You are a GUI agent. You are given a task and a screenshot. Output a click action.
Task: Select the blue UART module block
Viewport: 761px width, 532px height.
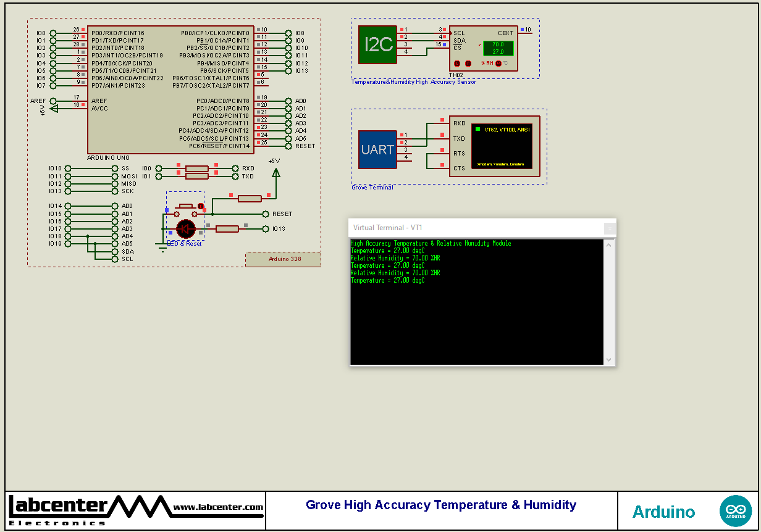point(377,149)
